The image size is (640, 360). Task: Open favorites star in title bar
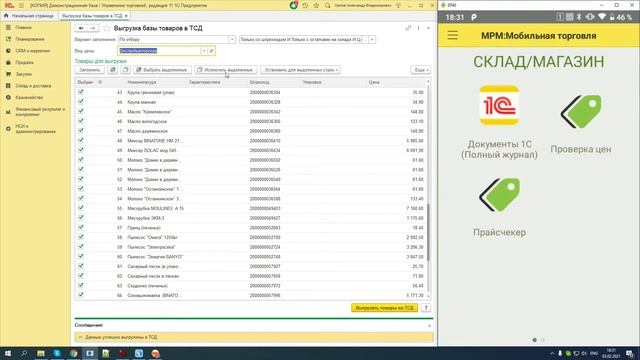316,5
